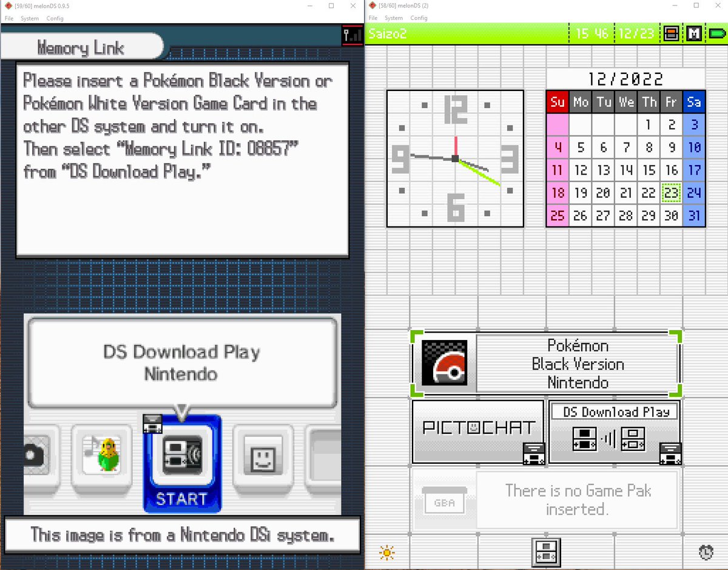Open DS settings icon at bottom center
The height and width of the screenshot is (570, 728).
[545, 552]
